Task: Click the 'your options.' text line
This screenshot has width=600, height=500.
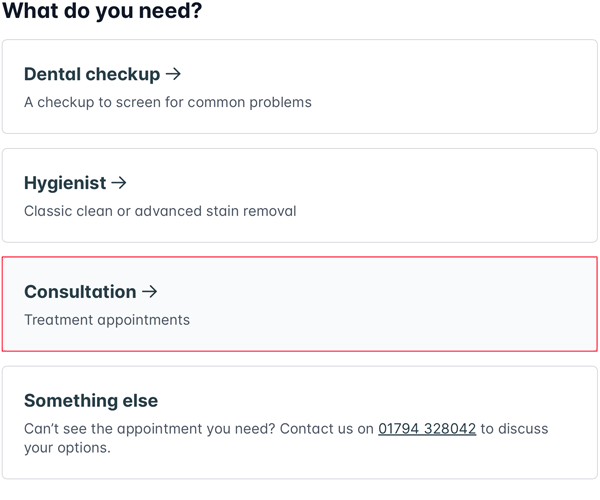Action: click(x=67, y=447)
